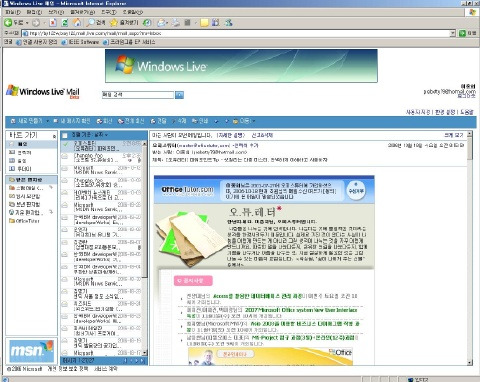Click the IE Back arrow button
This screenshot has height=382, width=480.
pos(8,23)
